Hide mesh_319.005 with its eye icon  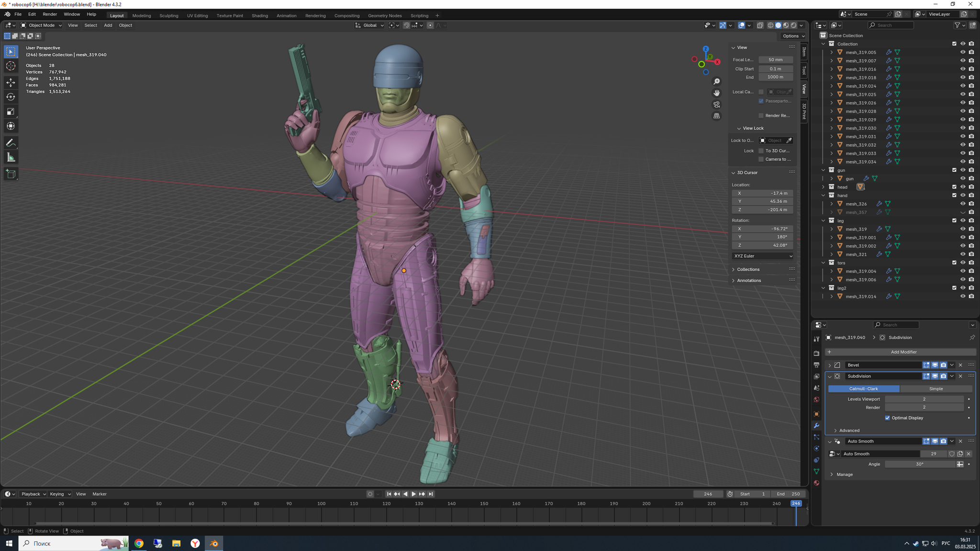pos(963,52)
